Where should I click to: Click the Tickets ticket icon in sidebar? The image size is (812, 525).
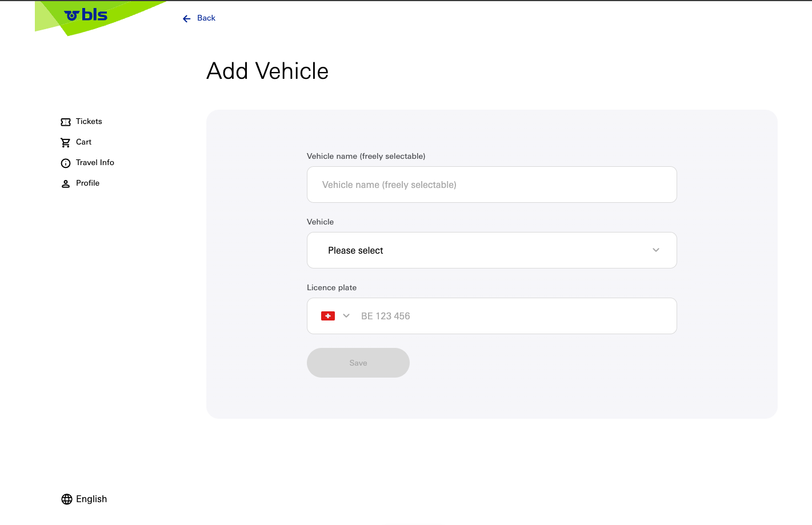(x=65, y=122)
